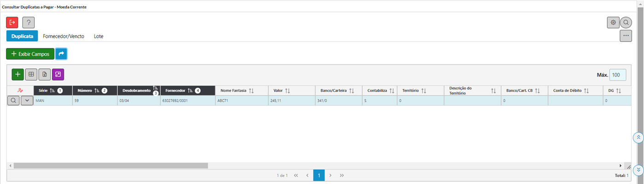Viewport: 644px width, 184px height.
Task: Sort by Fornecedor column header
Action: 187,90
